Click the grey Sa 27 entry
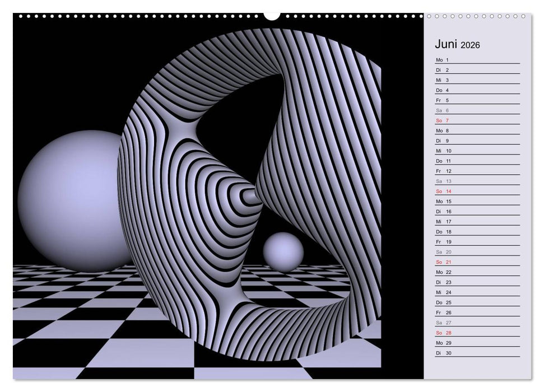The image size is (544, 392). pyautogui.click(x=444, y=323)
